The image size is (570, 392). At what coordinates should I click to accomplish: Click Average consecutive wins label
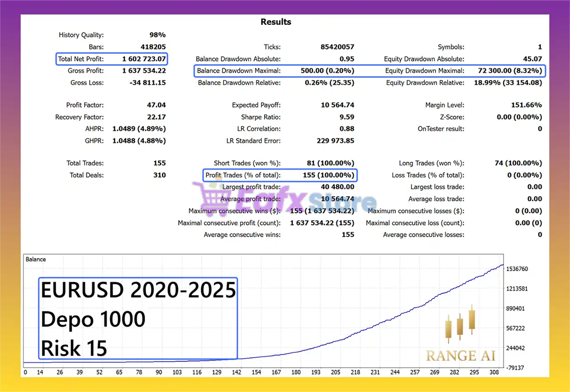(x=242, y=234)
